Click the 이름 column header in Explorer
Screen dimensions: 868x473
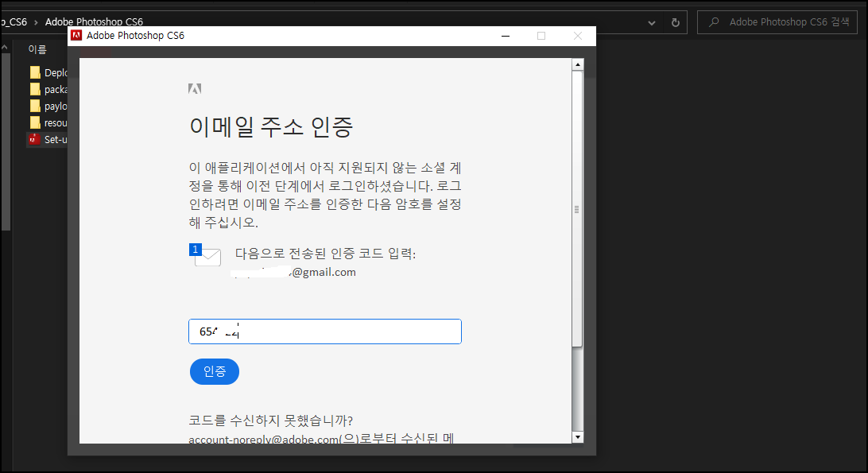coord(37,49)
